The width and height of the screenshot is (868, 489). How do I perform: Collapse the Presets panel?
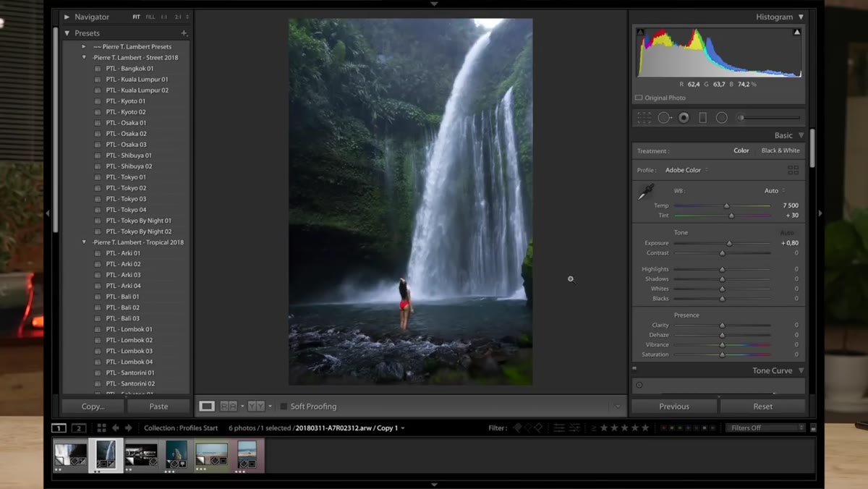click(67, 33)
